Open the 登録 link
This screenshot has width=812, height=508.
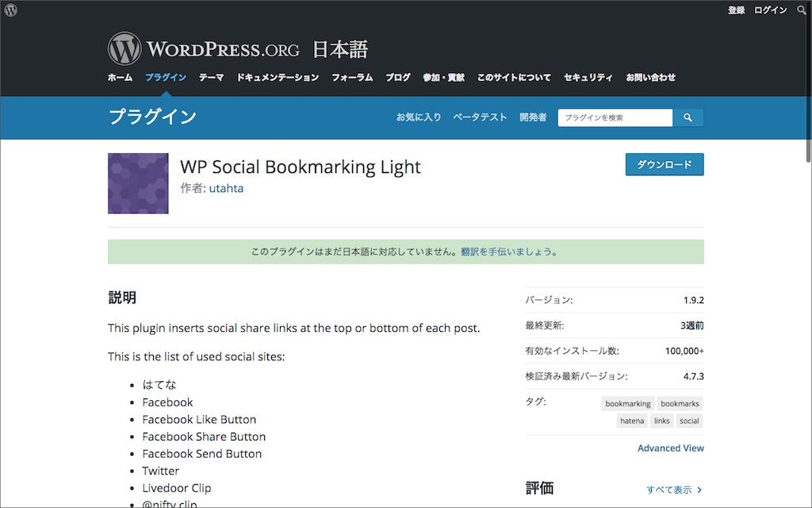[x=736, y=10]
